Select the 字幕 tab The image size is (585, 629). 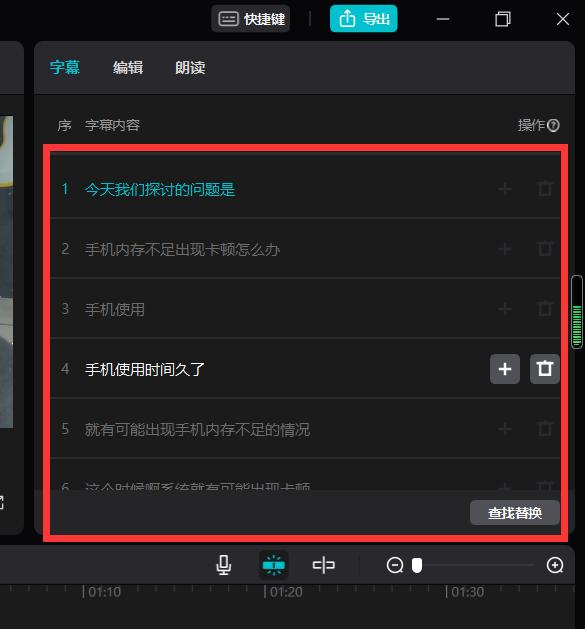click(x=65, y=67)
